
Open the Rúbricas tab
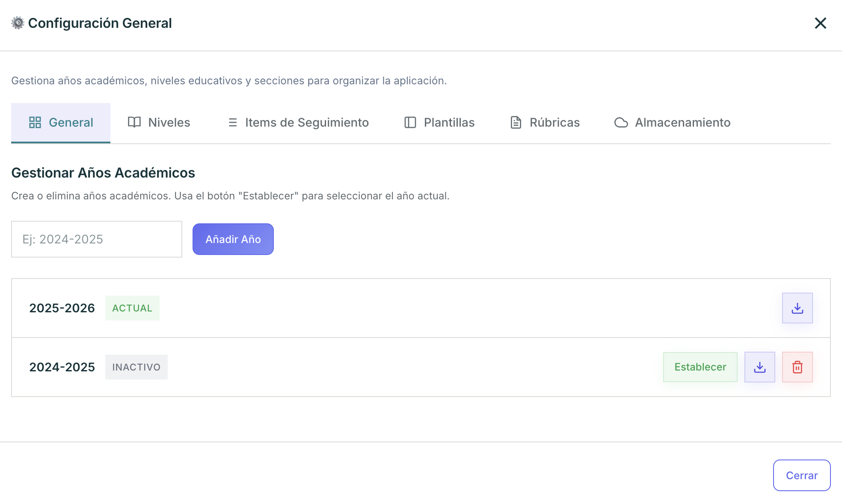pyautogui.click(x=554, y=122)
